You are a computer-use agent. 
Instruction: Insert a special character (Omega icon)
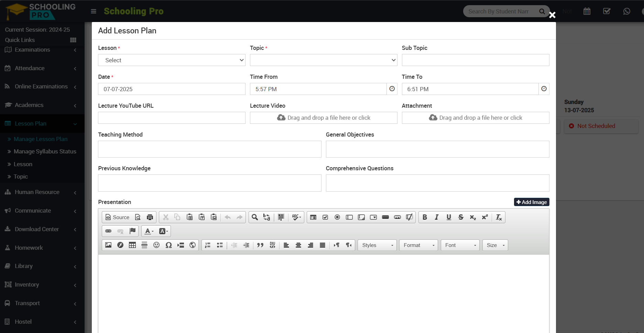pos(168,245)
